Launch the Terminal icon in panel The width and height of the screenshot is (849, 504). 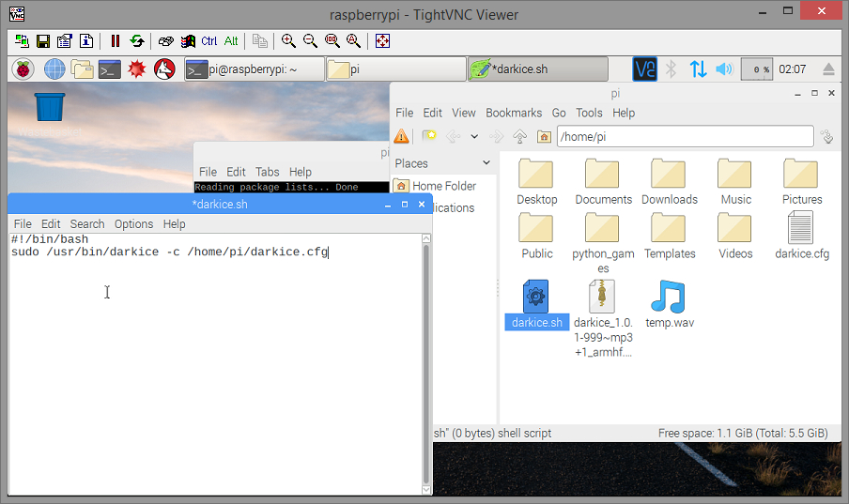click(110, 69)
